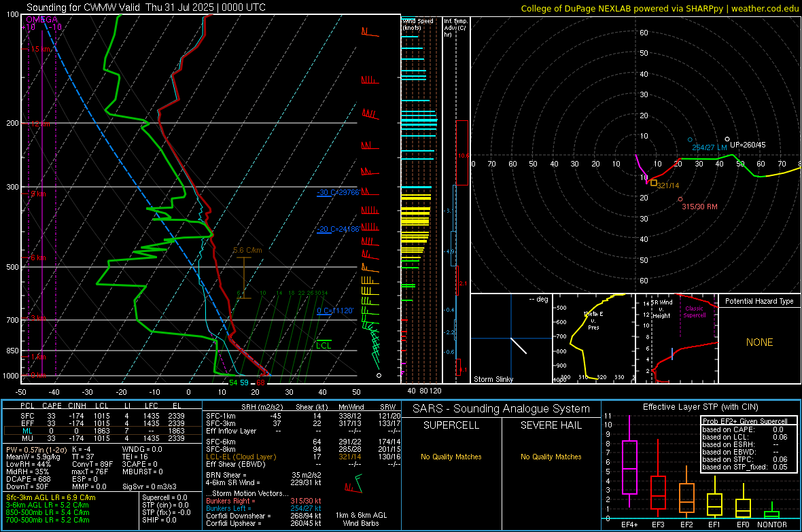Screen dimensions: 802x532
Task: Click the College of DuPage NEXLAB credit text
Action: (659, 8)
